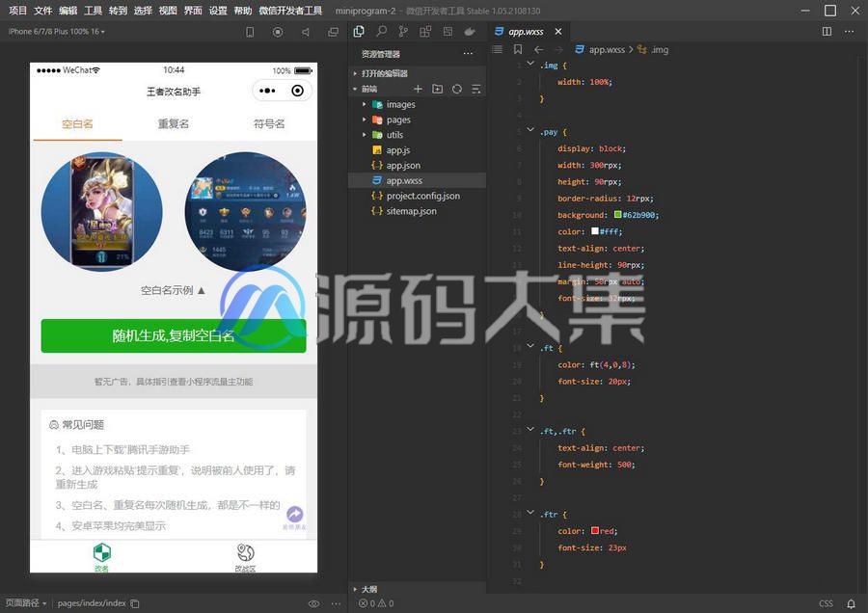This screenshot has width=868, height=613.
Task: Switch language mode via CSS indicator
Action: coord(826,603)
